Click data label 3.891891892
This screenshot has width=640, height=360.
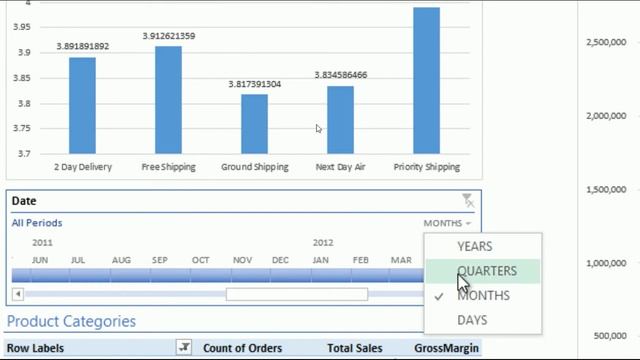(x=83, y=46)
